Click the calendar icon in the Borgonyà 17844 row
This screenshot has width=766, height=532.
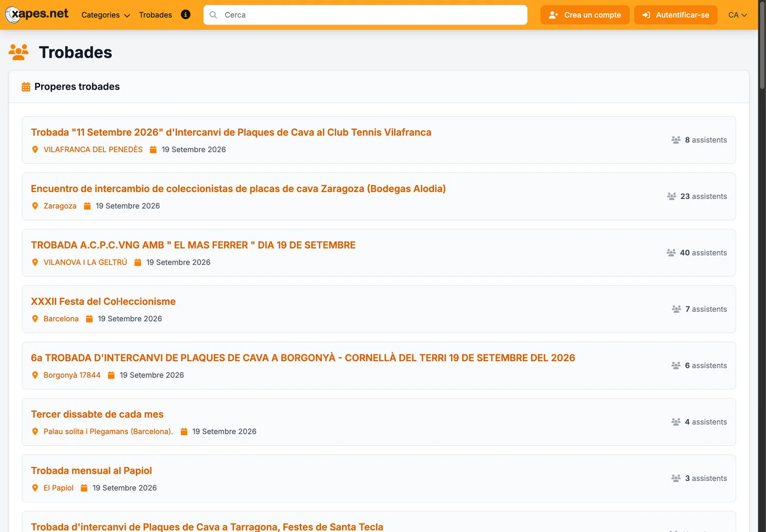click(111, 375)
